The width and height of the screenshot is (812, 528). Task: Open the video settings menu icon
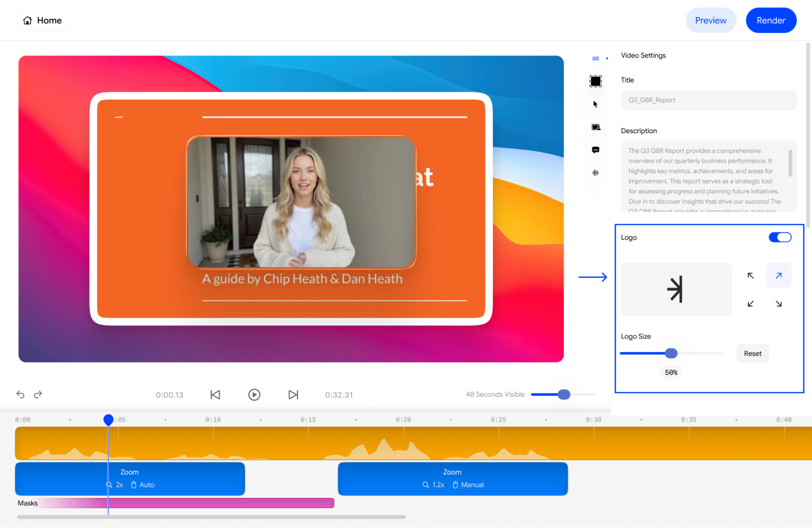coord(595,58)
